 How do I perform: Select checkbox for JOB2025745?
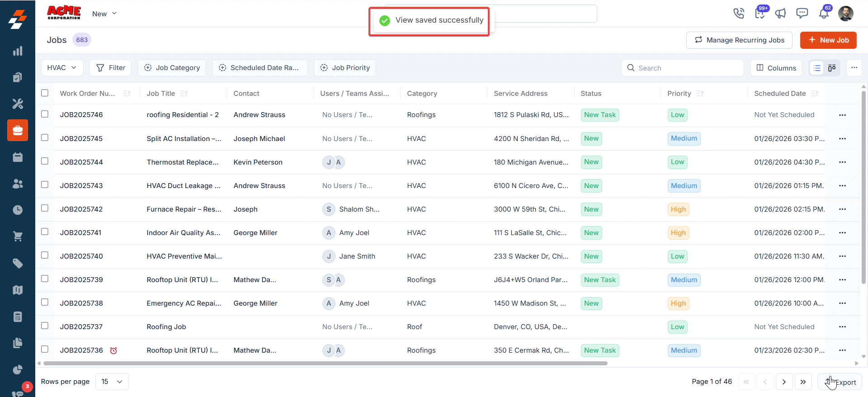click(x=45, y=137)
